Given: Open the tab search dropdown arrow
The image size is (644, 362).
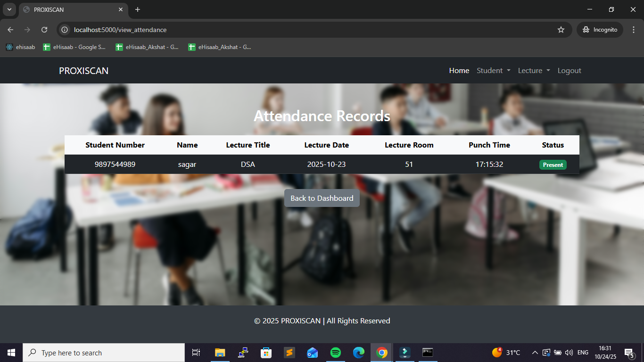Looking at the screenshot, I should point(9,9).
